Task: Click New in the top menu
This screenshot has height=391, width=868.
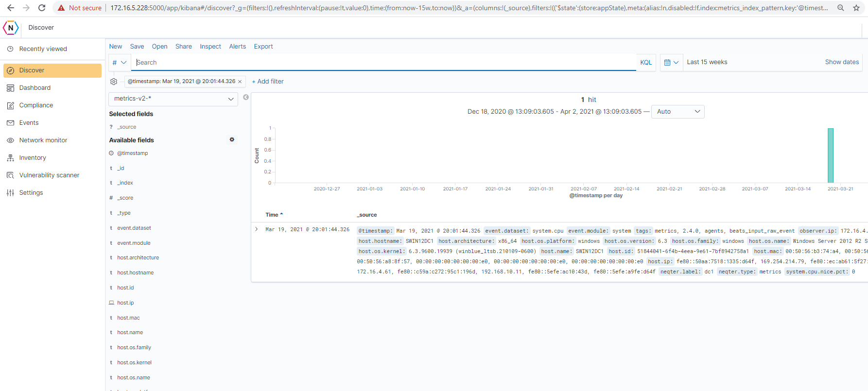Action: (116, 47)
